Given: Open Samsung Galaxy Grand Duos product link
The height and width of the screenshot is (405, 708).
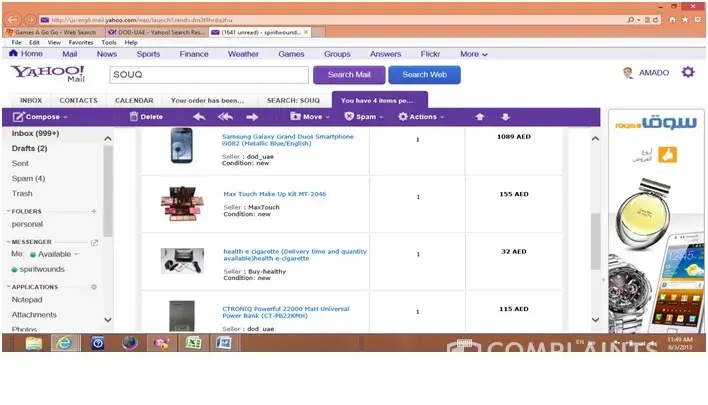Looking at the screenshot, I should pyautogui.click(x=288, y=140).
